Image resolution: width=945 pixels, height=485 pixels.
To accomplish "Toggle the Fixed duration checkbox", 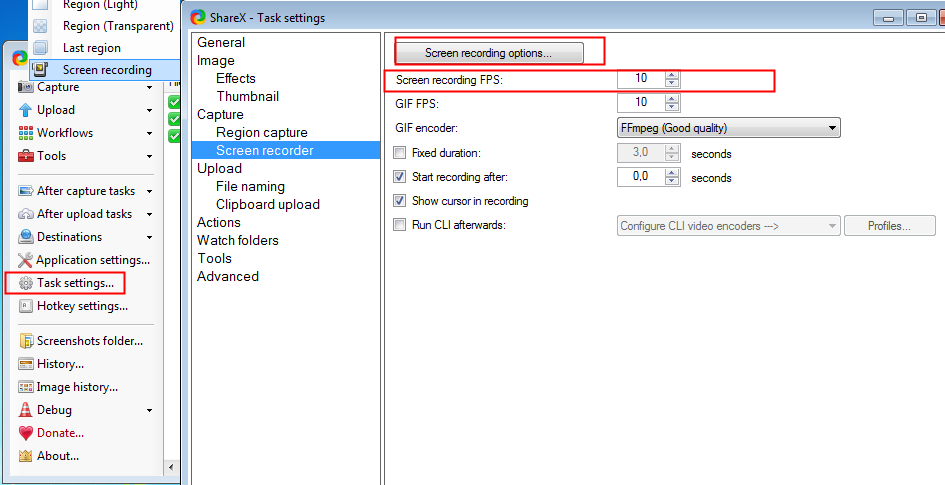I will coord(400,152).
